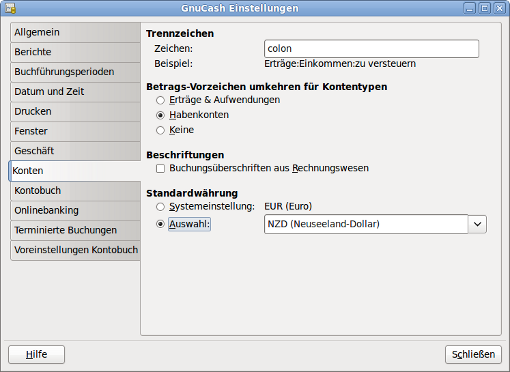
Task: Select the Konten tab
Action: pos(75,171)
